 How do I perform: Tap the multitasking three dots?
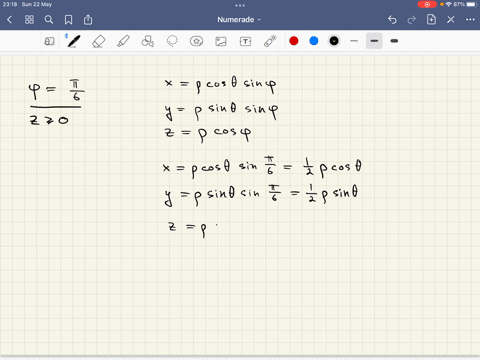(240, 5)
